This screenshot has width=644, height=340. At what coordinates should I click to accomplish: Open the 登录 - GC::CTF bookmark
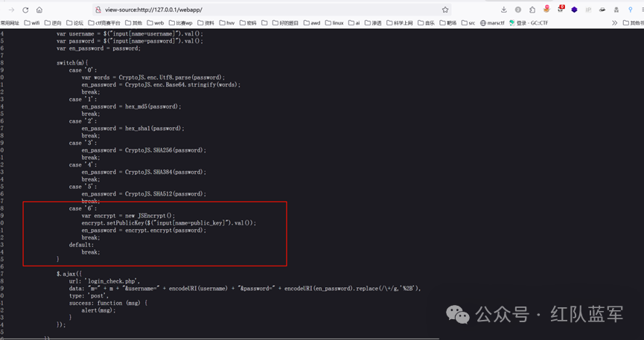tap(529, 23)
